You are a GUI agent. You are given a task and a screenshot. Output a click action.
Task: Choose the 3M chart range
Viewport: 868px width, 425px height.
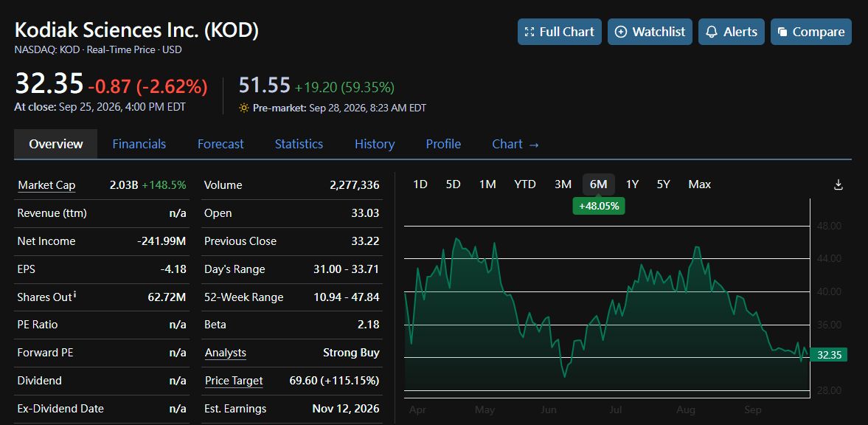(x=563, y=184)
